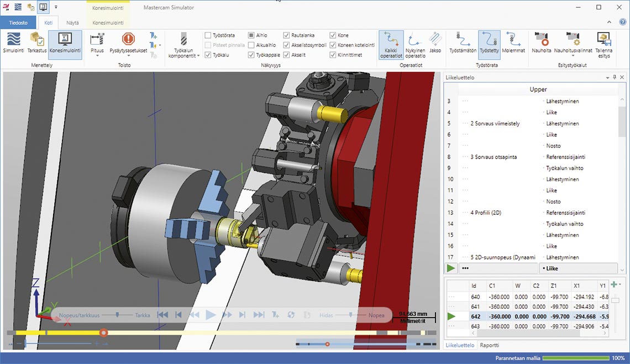Switch to the Näytä ribbon tab
The height and width of the screenshot is (364, 630).
pyautogui.click(x=72, y=23)
